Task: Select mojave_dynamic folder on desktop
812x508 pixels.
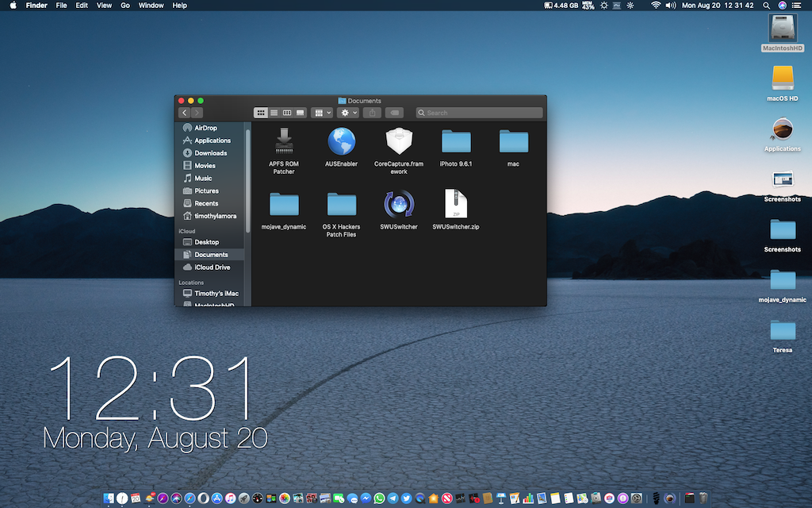Action: click(x=783, y=285)
